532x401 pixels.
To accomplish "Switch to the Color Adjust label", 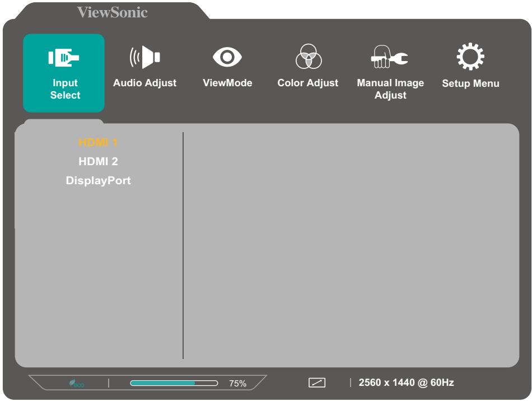I will click(x=308, y=83).
